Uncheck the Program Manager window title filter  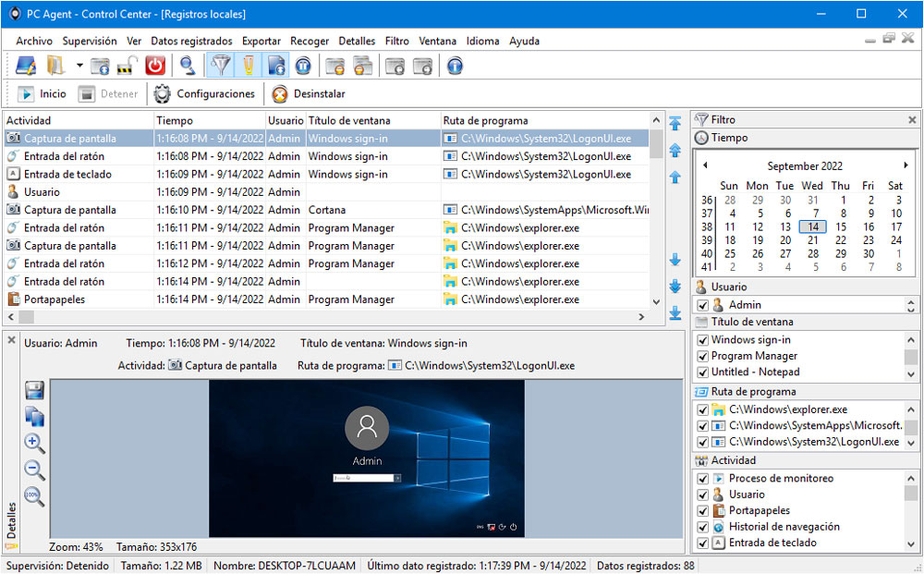pyautogui.click(x=702, y=356)
